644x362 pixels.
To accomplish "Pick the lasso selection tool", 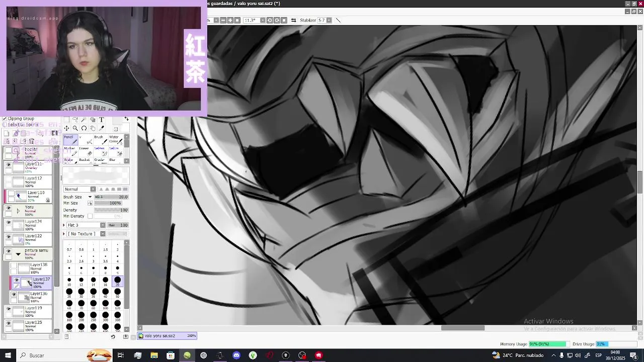I will (75, 120).
